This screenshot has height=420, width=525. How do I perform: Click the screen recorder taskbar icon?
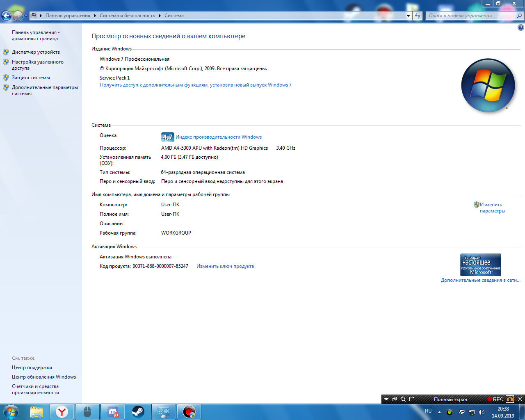189,412
